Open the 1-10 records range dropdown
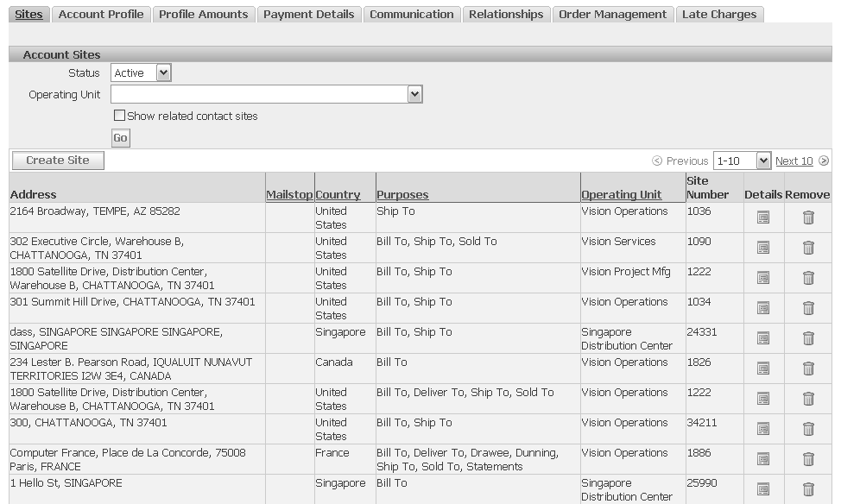The height and width of the screenshot is (504, 841). pos(742,161)
